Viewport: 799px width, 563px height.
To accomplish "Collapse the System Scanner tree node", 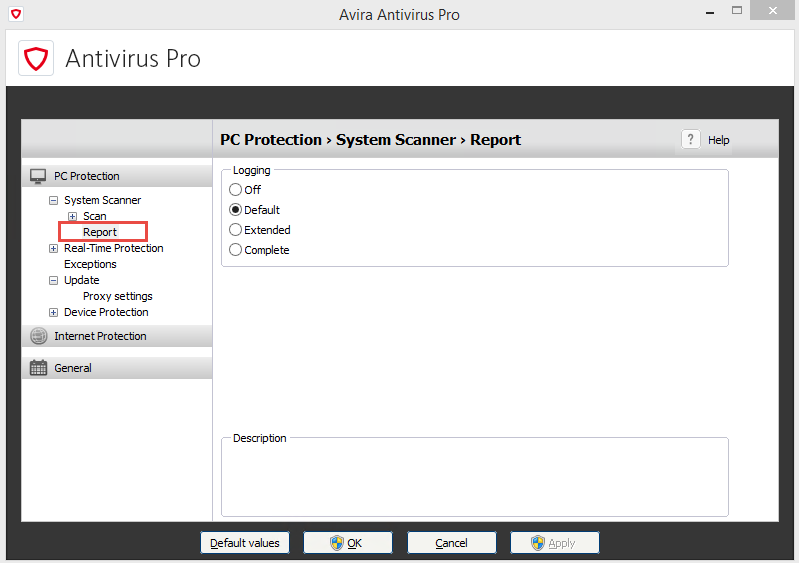I will [54, 200].
